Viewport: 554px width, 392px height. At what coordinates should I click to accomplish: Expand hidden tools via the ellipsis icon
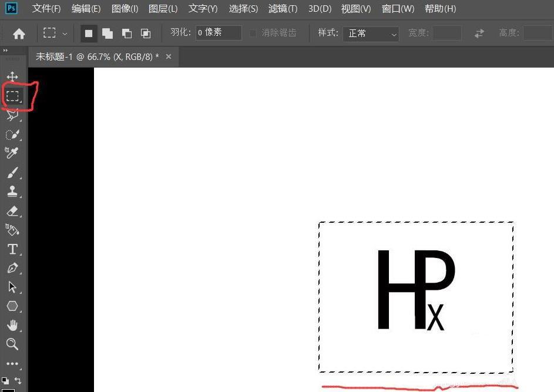[x=13, y=364]
